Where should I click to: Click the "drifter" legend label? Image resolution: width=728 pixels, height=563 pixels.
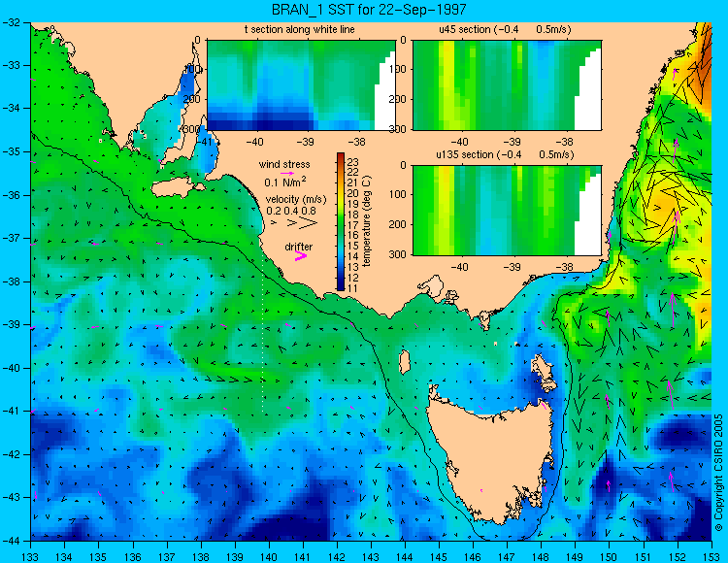coord(299,247)
